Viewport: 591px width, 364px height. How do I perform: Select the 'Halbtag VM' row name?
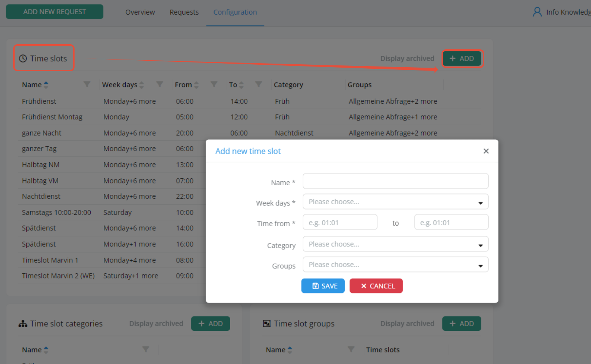point(40,181)
